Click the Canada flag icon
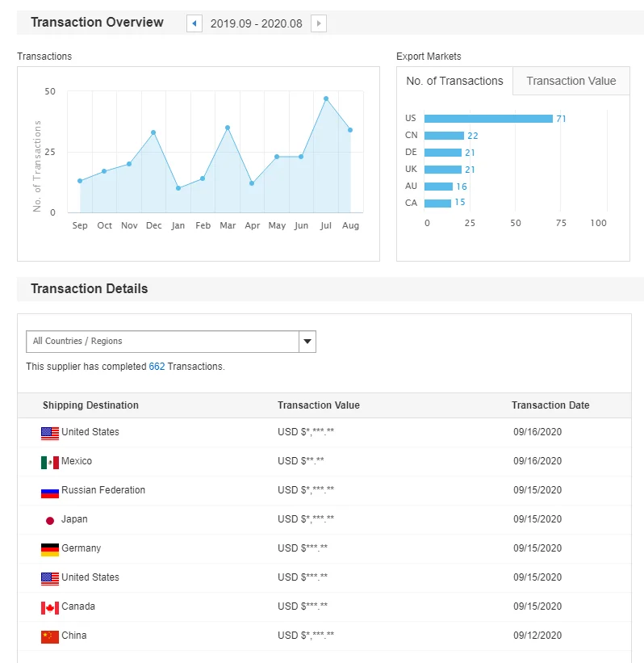The height and width of the screenshot is (663, 644). click(x=50, y=607)
